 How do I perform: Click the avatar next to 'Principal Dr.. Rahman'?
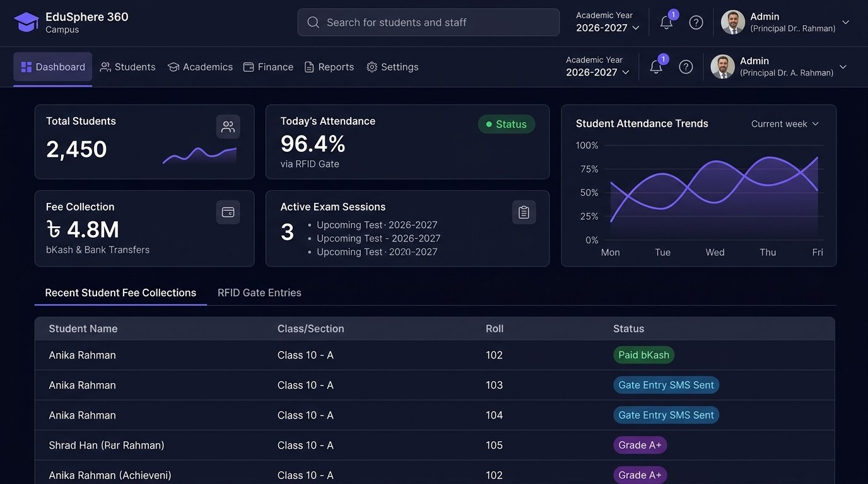point(733,22)
